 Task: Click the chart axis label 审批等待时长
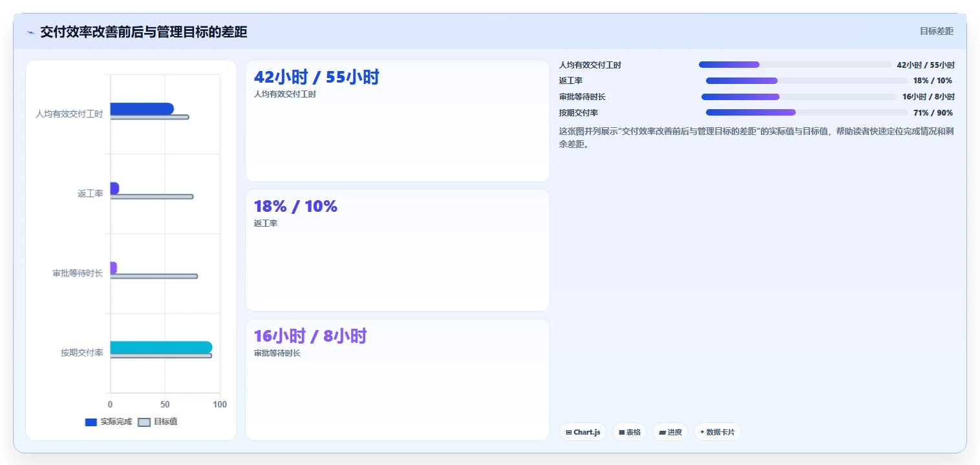(x=78, y=273)
